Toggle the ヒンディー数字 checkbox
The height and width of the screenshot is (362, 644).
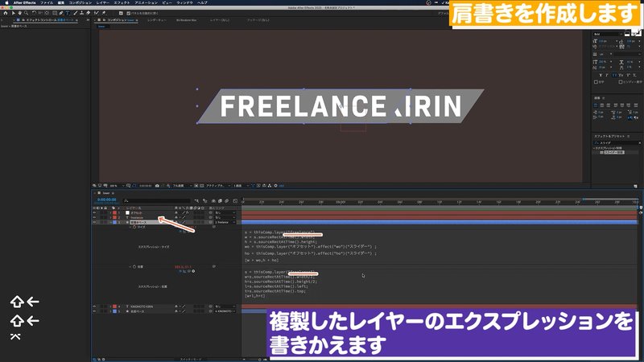coord(621,82)
